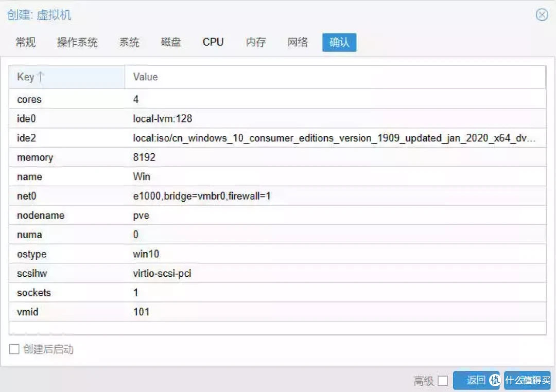Enable the 创建后启动 checkbox
Screen dimensions: 556x392
(14, 348)
